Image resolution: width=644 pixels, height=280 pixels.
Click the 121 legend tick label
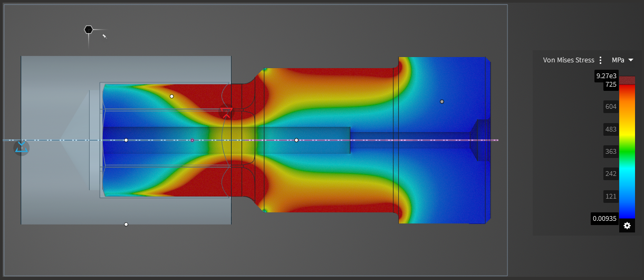pos(611,197)
